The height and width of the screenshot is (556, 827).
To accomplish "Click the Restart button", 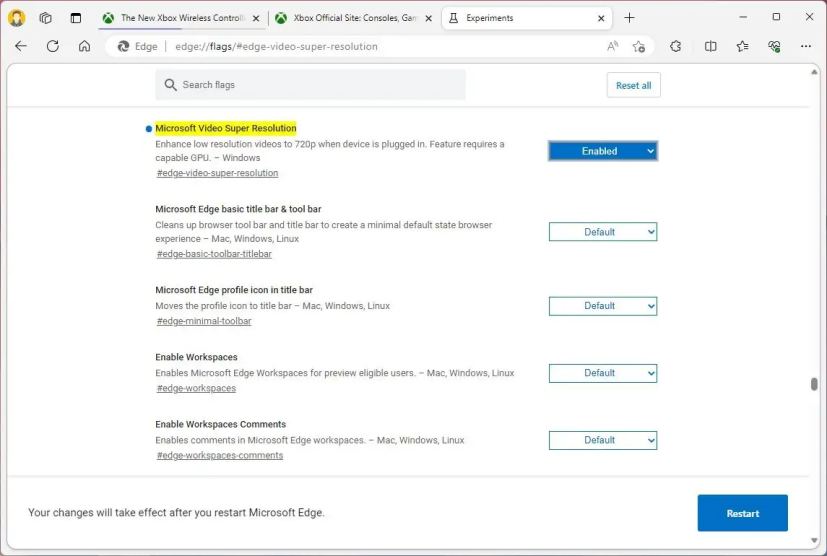I will (x=743, y=513).
